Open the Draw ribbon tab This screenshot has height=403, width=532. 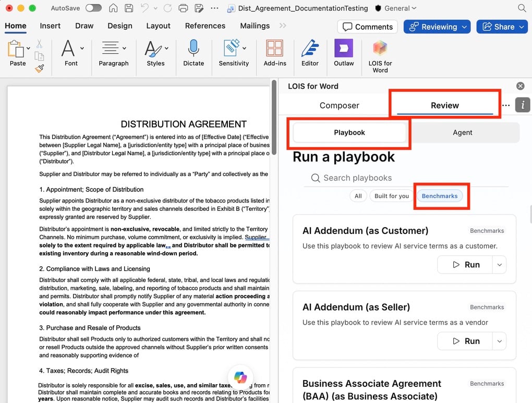(84, 26)
